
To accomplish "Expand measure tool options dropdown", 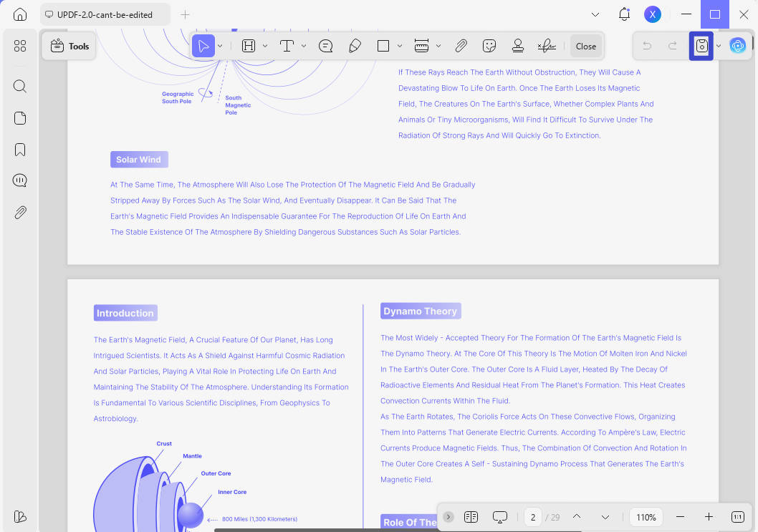I will coord(438,47).
